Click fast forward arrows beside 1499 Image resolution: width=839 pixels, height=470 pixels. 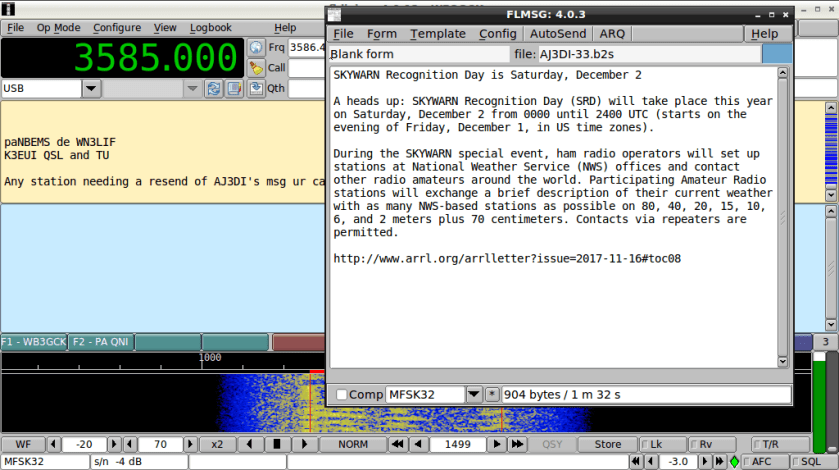pyautogui.click(x=517, y=444)
